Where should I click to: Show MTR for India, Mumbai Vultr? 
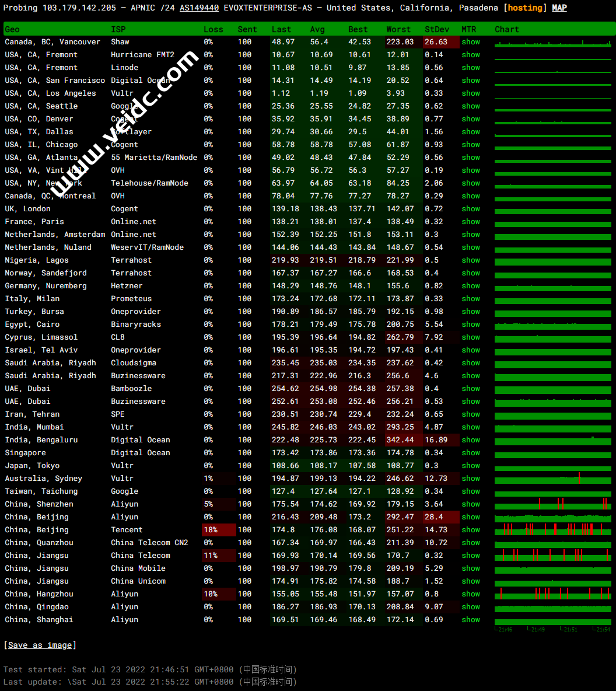coord(471,427)
